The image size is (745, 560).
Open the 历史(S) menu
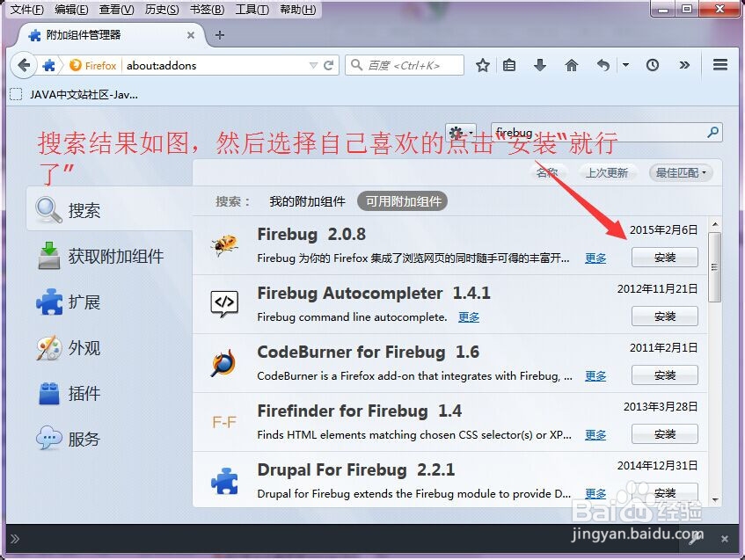click(x=162, y=10)
